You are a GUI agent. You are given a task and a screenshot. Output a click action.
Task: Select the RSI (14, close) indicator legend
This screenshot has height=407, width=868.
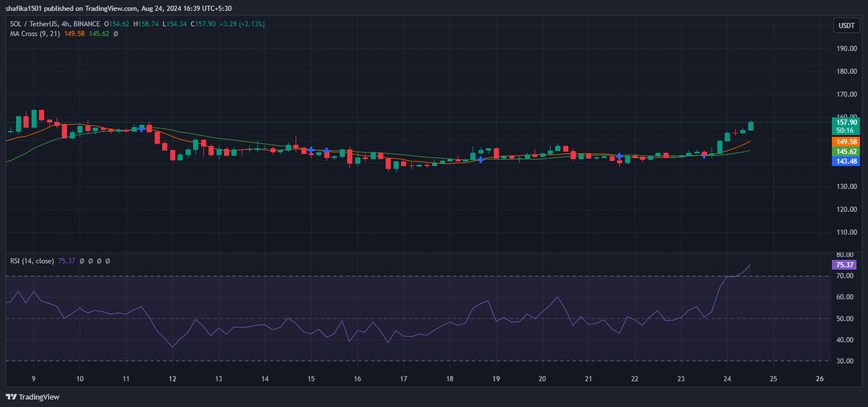coord(32,261)
